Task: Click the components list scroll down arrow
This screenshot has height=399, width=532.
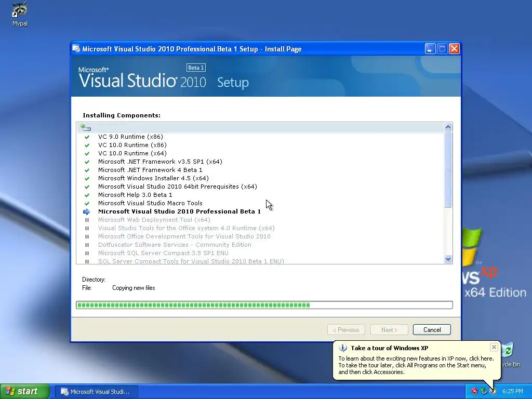Action: 448,259
